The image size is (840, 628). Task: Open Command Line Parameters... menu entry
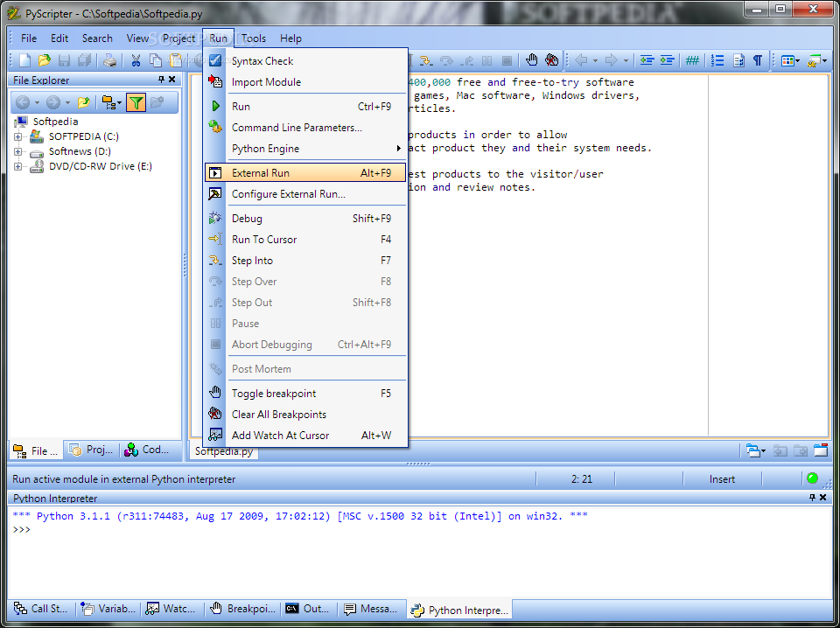(x=305, y=128)
